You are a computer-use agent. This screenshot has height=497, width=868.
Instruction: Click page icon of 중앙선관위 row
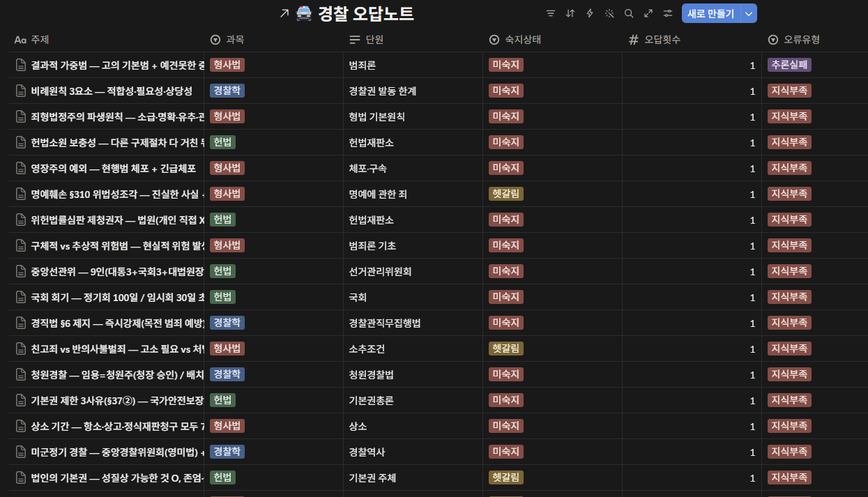21,271
